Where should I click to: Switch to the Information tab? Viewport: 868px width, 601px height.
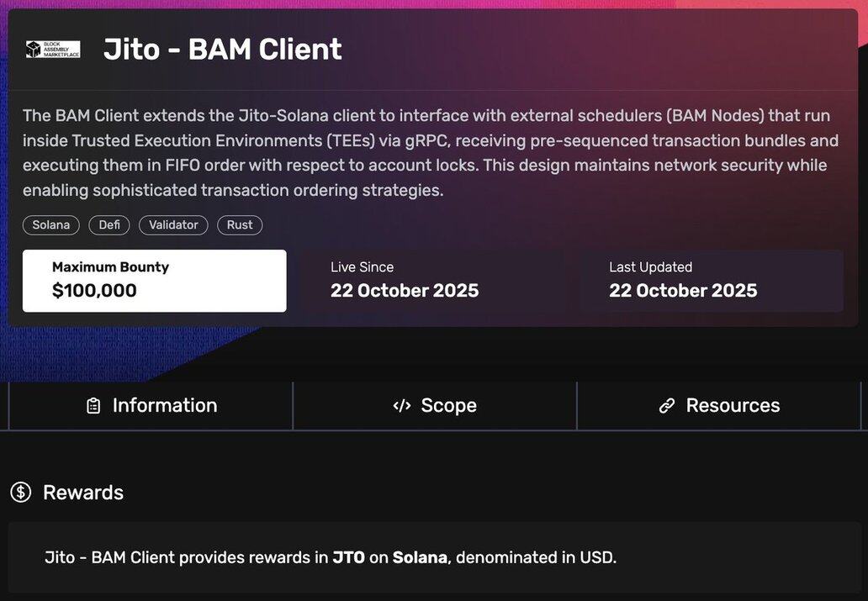151,406
